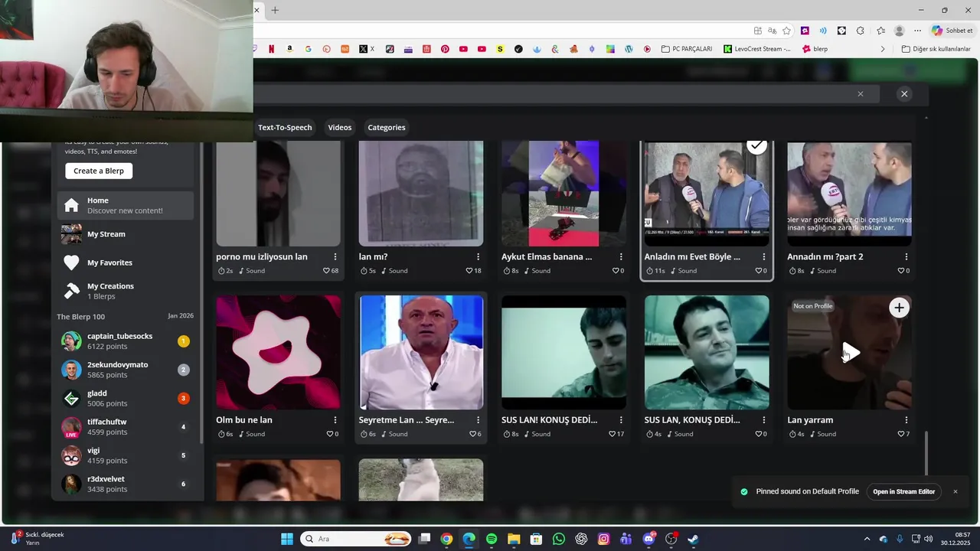The width and height of the screenshot is (980, 551).
Task: Open Amazon bookmark in bookmarks bar
Action: click(x=289, y=49)
